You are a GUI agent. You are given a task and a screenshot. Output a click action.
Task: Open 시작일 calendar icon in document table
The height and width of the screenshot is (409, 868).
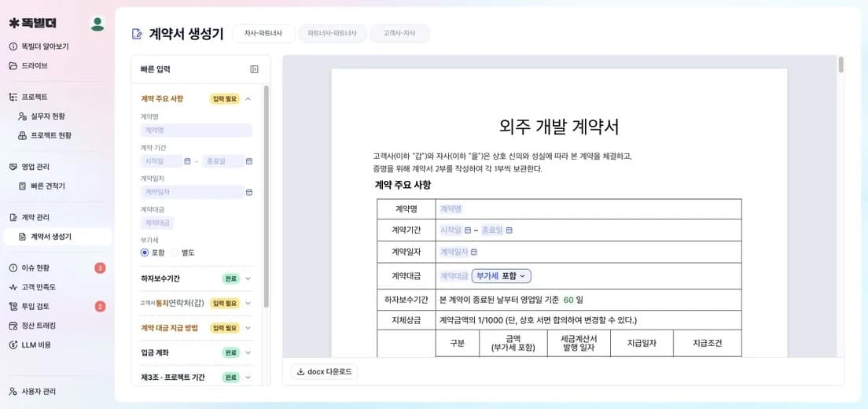click(x=468, y=230)
